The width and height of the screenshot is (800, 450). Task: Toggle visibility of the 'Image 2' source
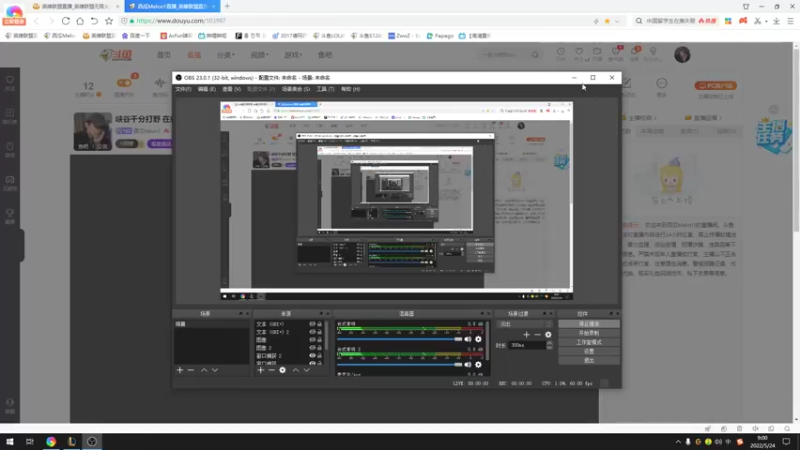tap(312, 347)
